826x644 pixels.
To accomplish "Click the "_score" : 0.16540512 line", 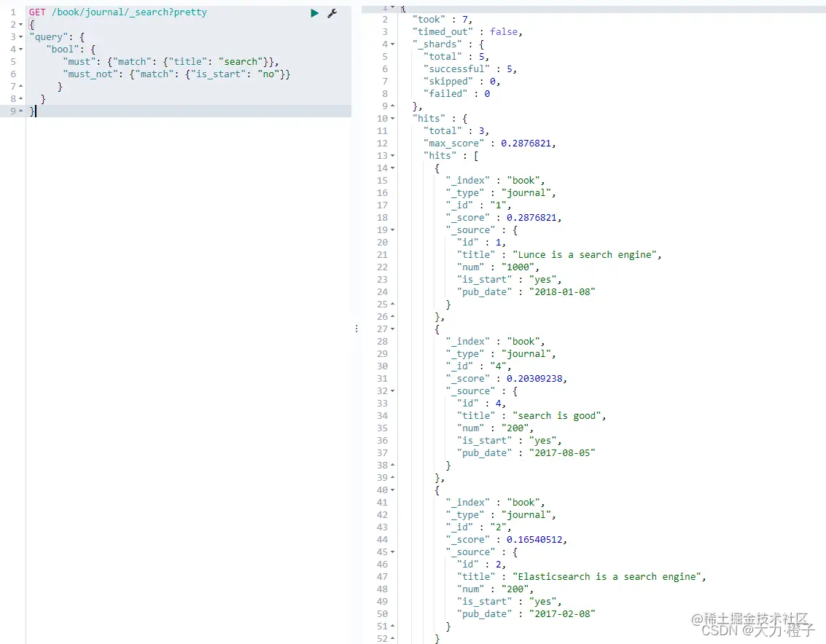I will point(506,540).
